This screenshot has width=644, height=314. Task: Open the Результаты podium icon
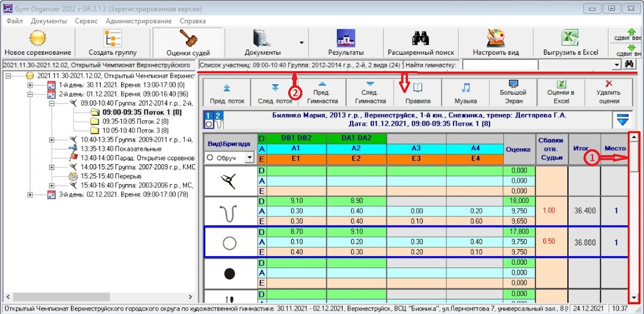click(x=346, y=39)
